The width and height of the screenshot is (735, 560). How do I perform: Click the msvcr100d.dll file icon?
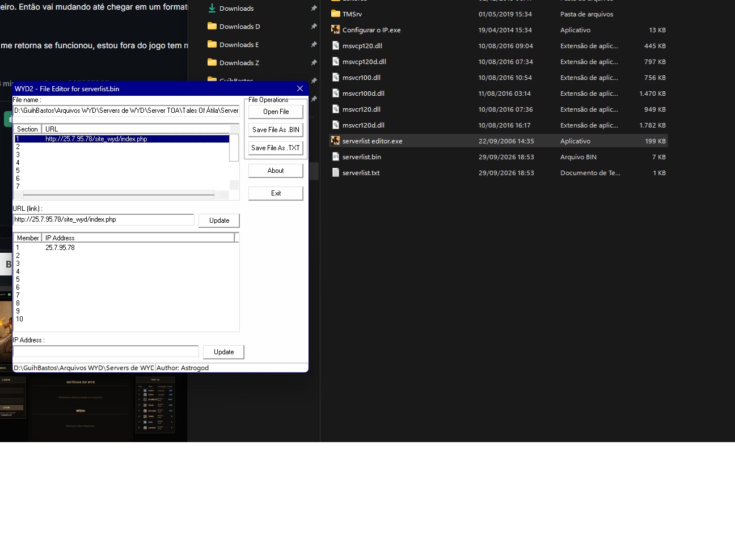[x=336, y=93]
